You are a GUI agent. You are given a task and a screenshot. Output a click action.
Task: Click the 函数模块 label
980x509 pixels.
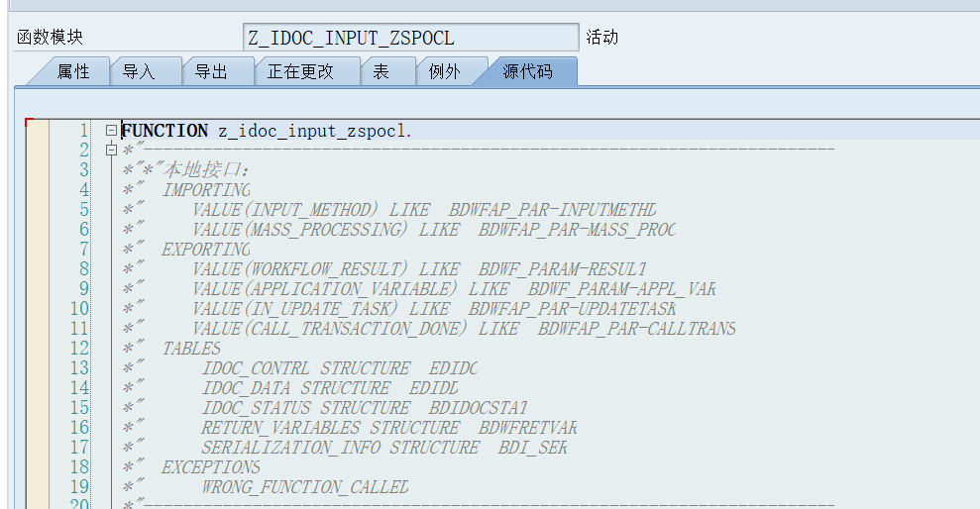[50, 38]
